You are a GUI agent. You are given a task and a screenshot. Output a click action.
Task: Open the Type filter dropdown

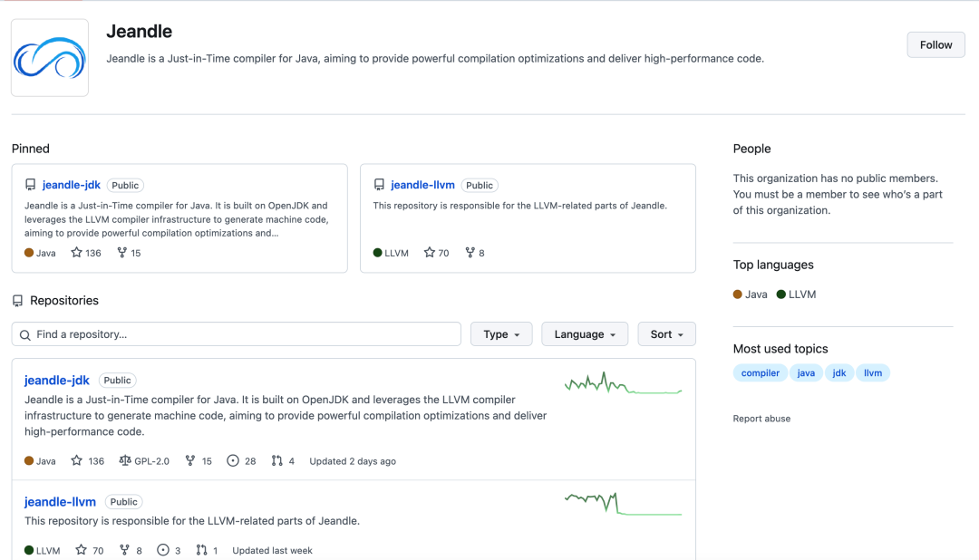pos(501,333)
